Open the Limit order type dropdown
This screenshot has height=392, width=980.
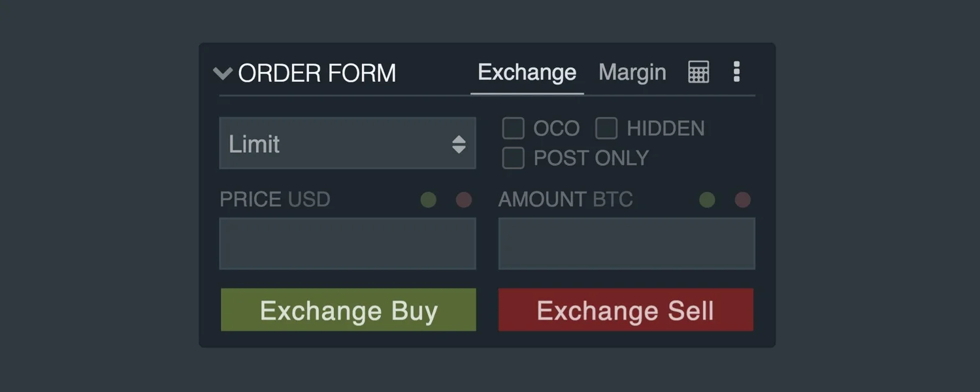[x=348, y=143]
